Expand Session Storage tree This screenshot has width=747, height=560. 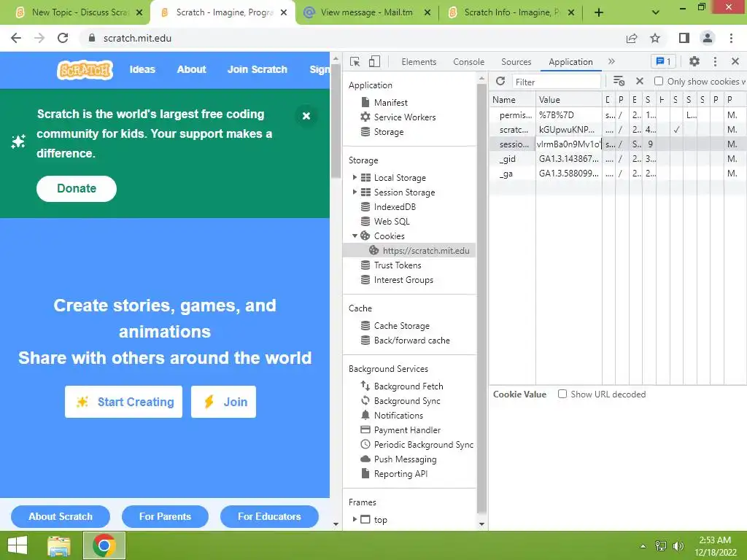click(355, 192)
